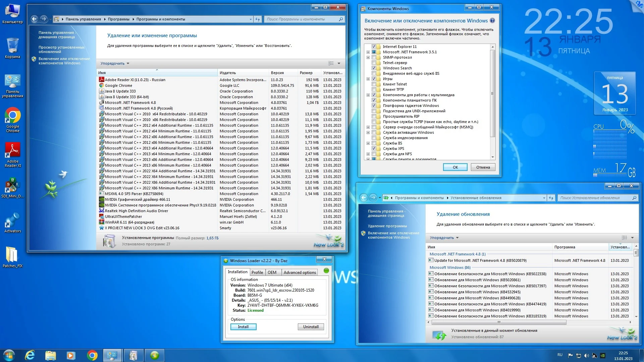
Task: Click the volume icon in system tray
Action: pyautogui.click(x=586, y=356)
